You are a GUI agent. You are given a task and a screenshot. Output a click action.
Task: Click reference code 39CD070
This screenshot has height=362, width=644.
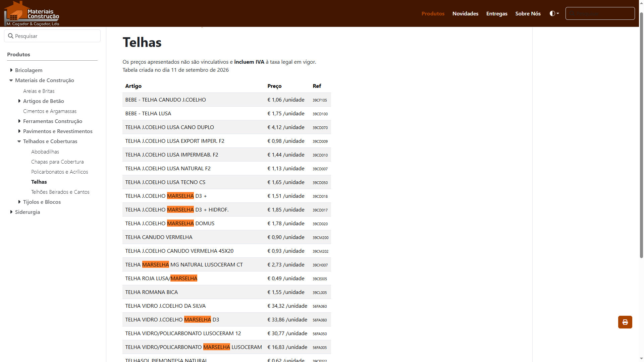click(320, 127)
